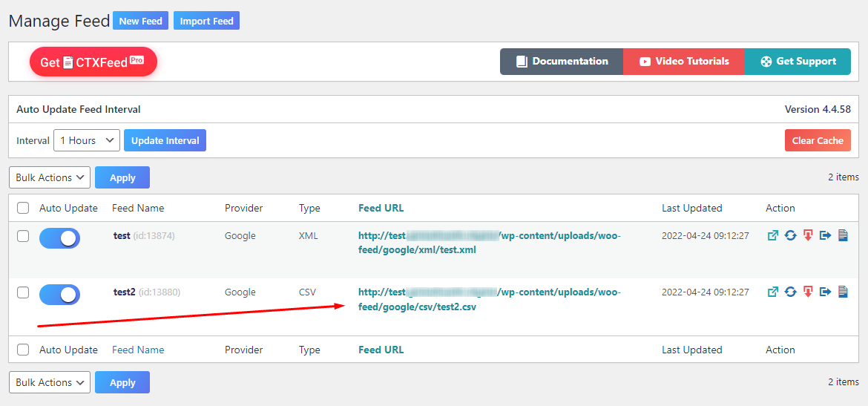Select all feeds using header checkbox
The width and height of the screenshot is (868, 406).
[x=23, y=209]
